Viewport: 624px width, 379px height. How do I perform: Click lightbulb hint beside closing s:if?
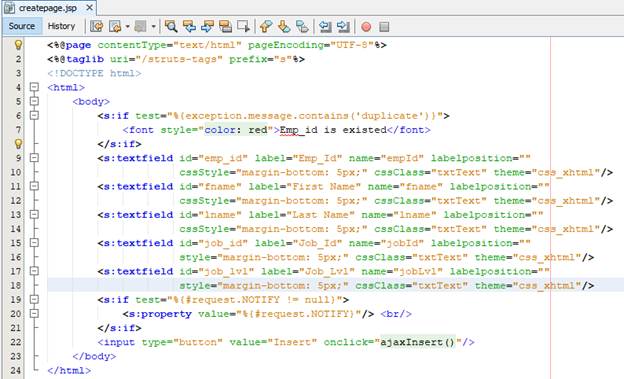tap(18, 144)
